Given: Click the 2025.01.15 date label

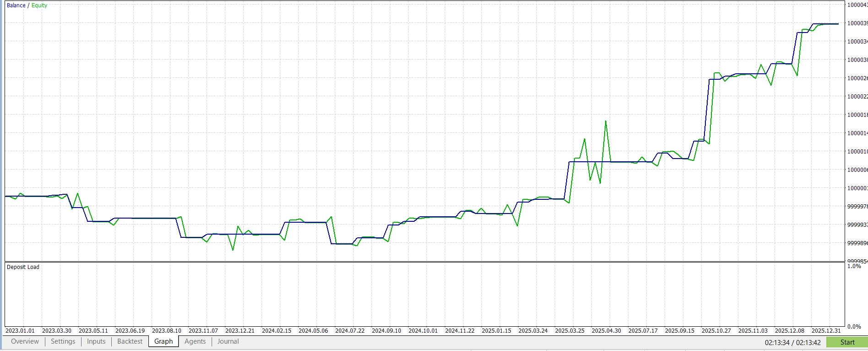Looking at the screenshot, I should coord(497,331).
